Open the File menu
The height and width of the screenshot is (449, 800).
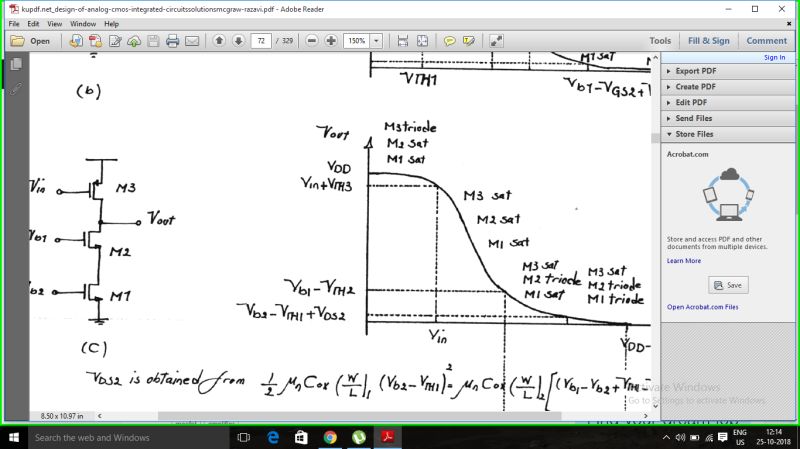[x=14, y=24]
